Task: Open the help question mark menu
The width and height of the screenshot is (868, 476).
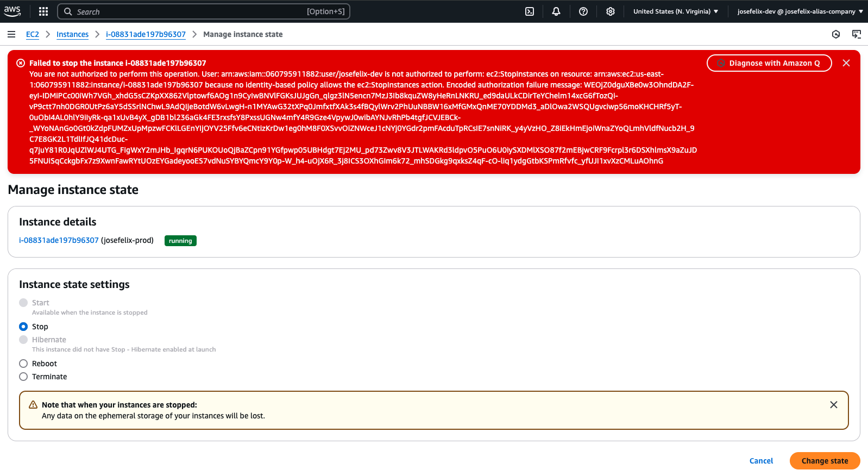Action: coord(583,11)
